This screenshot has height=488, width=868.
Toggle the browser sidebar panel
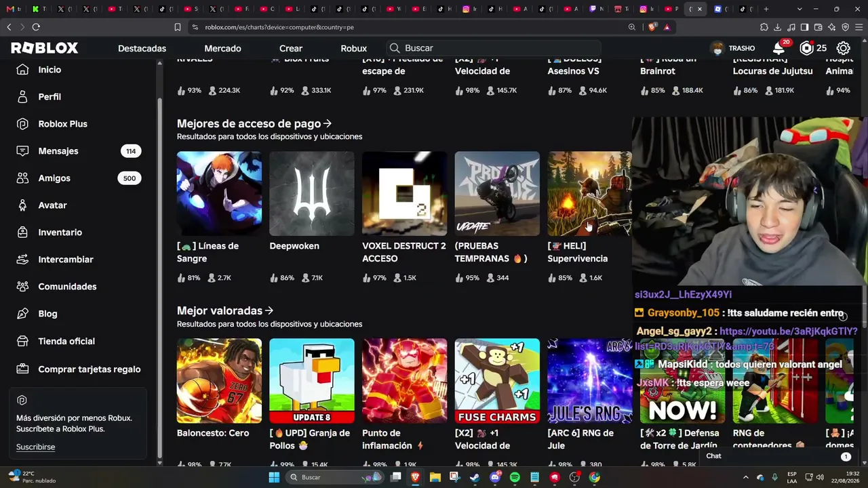(x=805, y=27)
